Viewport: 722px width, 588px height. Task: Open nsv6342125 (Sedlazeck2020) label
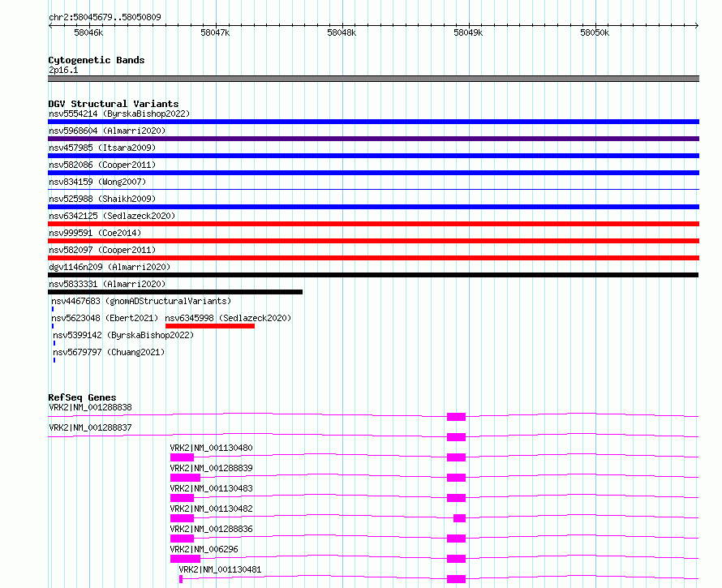click(x=112, y=216)
